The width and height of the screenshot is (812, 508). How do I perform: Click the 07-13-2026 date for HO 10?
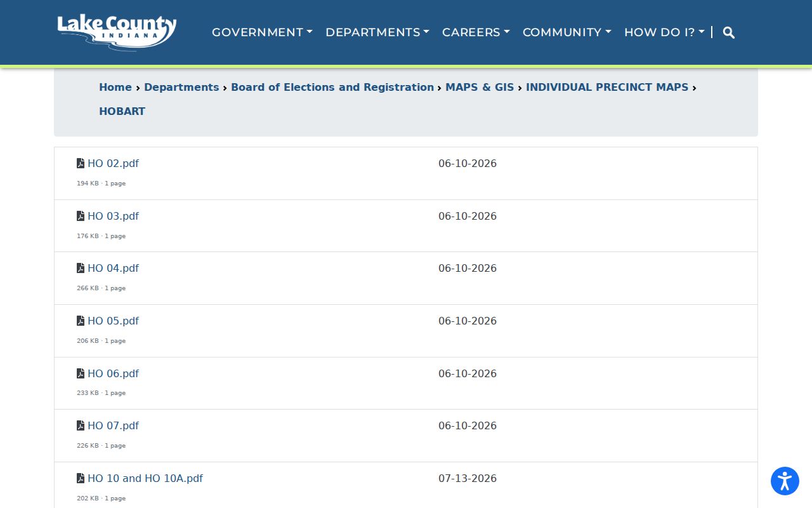pyautogui.click(x=468, y=478)
